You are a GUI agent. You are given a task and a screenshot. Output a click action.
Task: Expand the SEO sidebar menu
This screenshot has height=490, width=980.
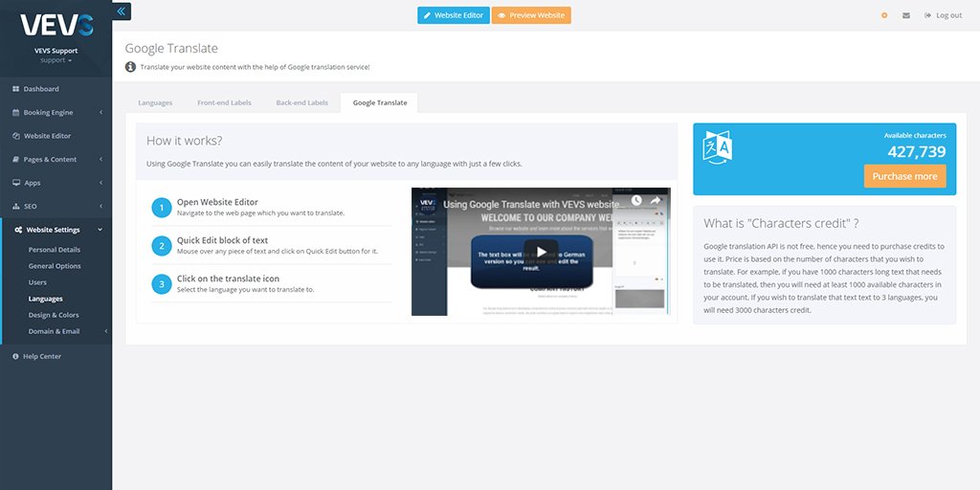tap(56, 207)
